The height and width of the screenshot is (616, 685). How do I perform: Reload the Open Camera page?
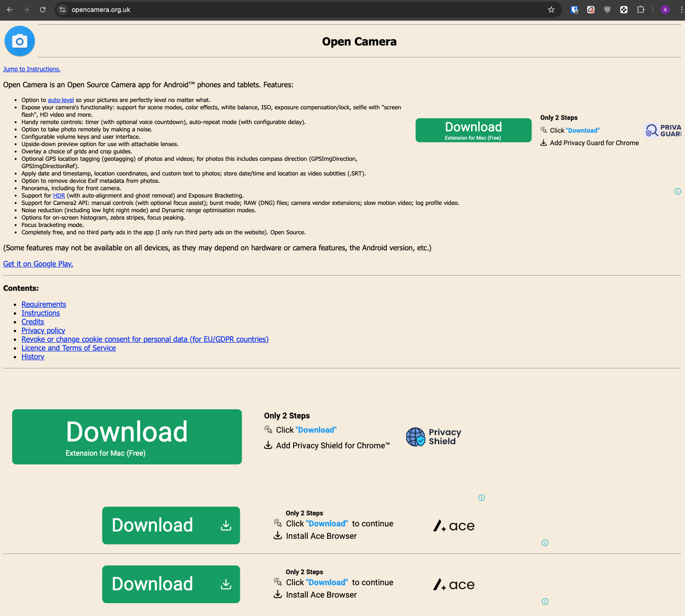pyautogui.click(x=43, y=10)
